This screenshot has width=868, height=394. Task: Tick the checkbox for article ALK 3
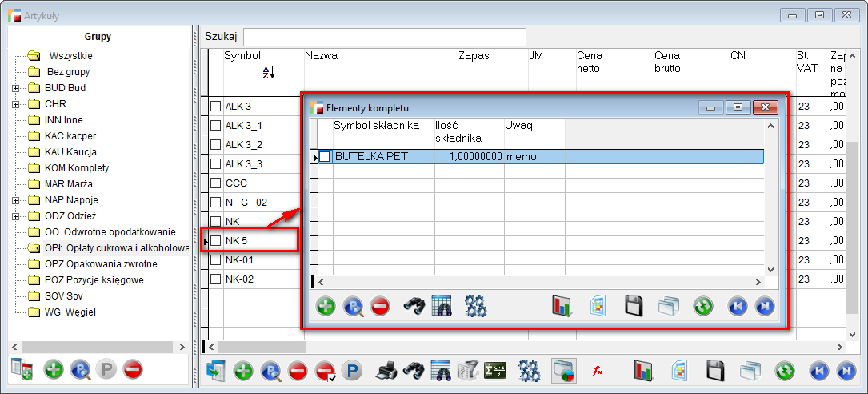click(x=216, y=106)
